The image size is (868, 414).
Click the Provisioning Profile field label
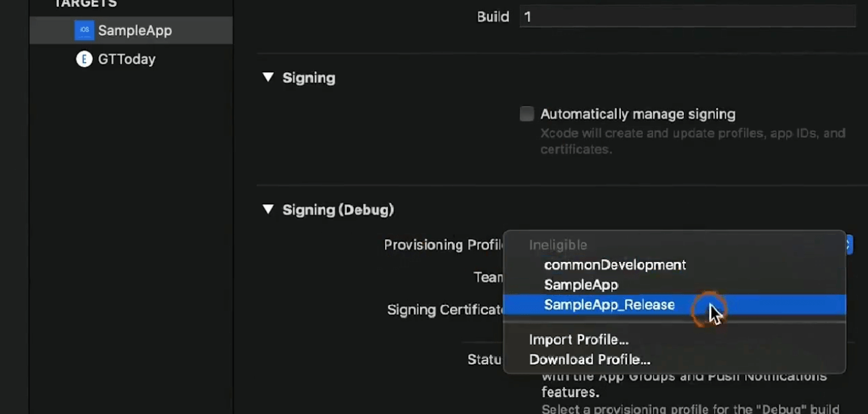pos(443,245)
